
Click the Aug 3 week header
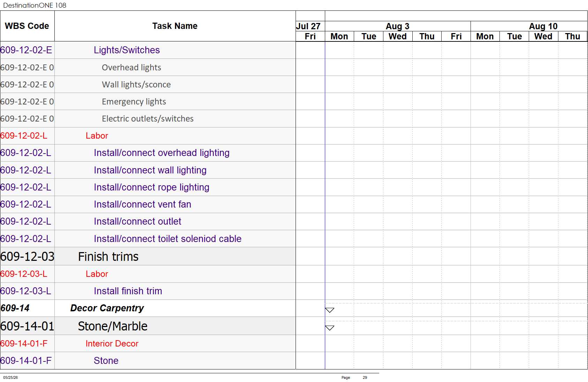(x=398, y=26)
